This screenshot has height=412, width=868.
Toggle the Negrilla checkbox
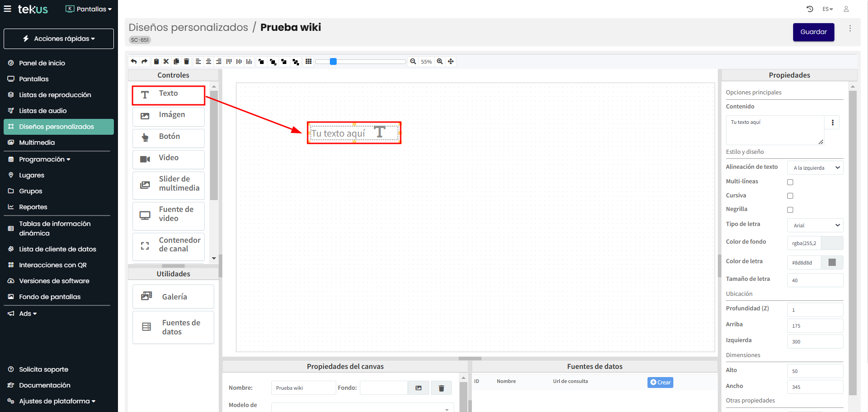(790, 210)
